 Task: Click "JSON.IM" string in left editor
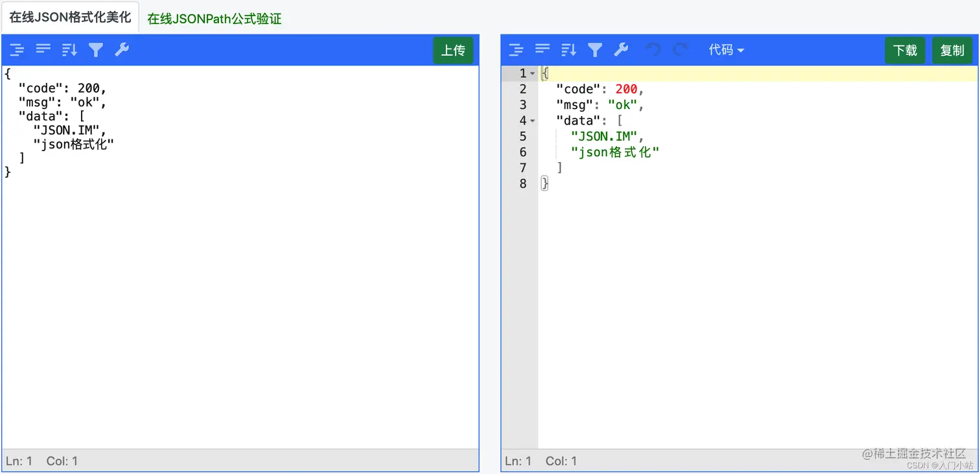(66, 130)
